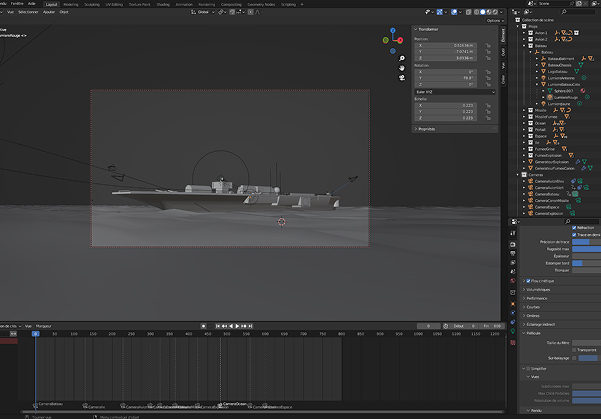Open the Texture properties tab icon
Image resolution: width=601 pixels, height=419 pixels.
point(513,342)
